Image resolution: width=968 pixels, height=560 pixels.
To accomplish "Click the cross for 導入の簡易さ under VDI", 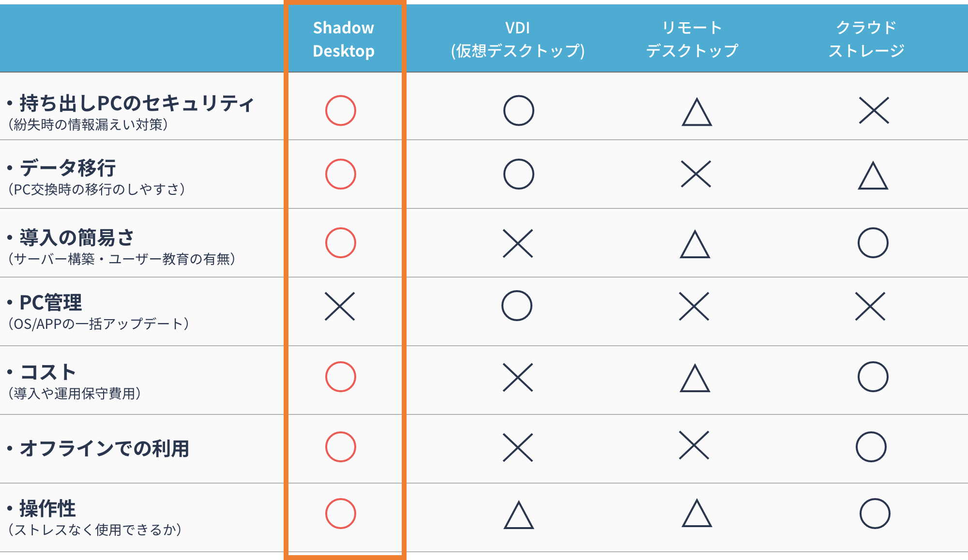I will (x=518, y=243).
